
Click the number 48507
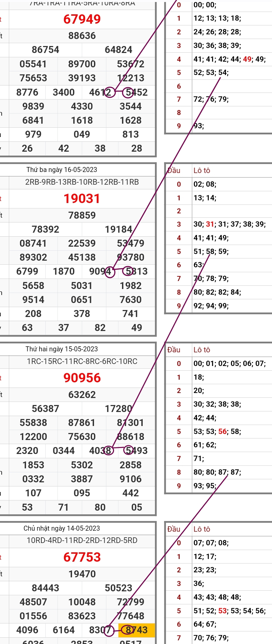click(33, 602)
